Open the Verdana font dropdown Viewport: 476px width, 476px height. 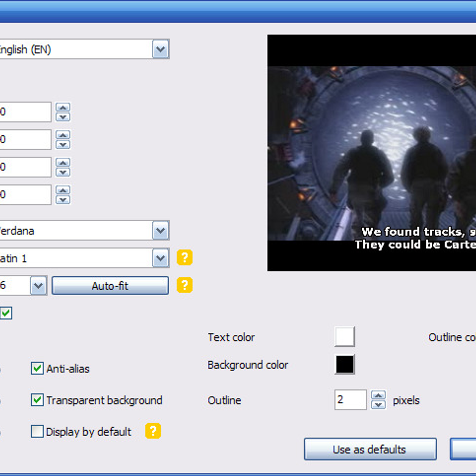pos(161,230)
